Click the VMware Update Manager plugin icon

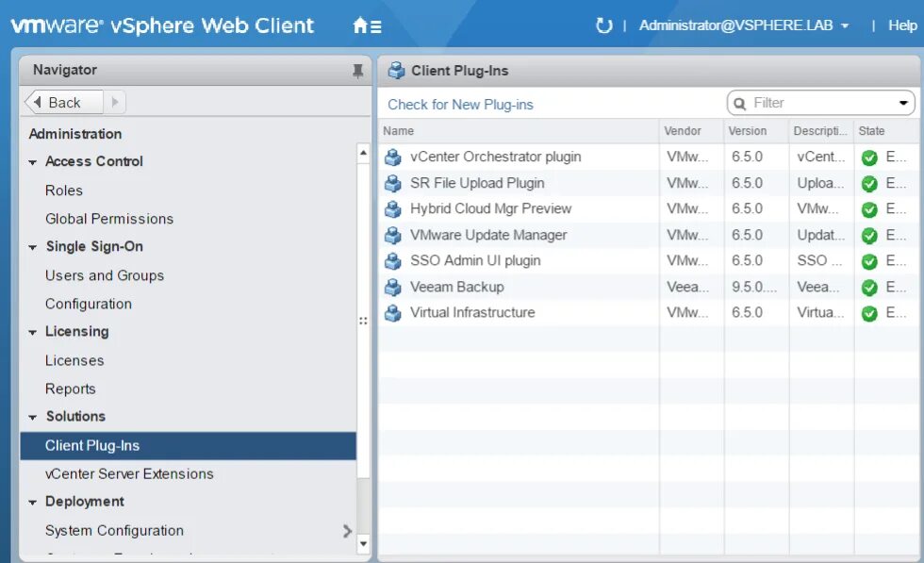tap(393, 235)
